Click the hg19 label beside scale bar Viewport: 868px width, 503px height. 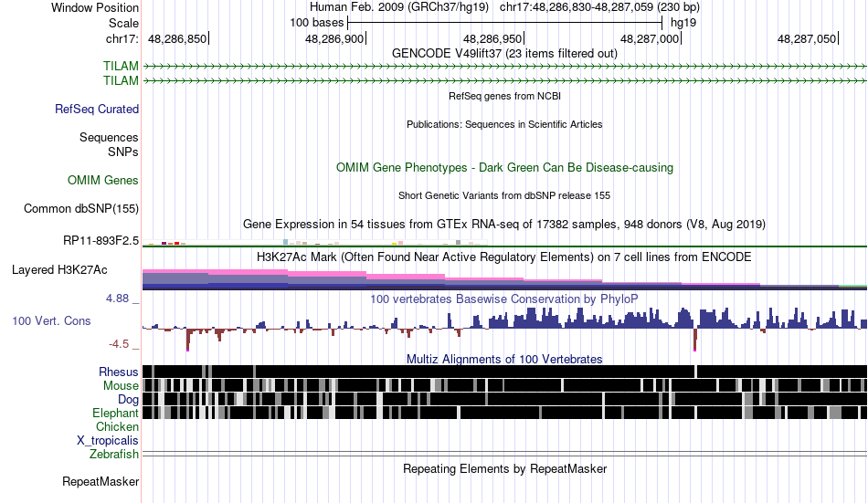click(x=683, y=23)
